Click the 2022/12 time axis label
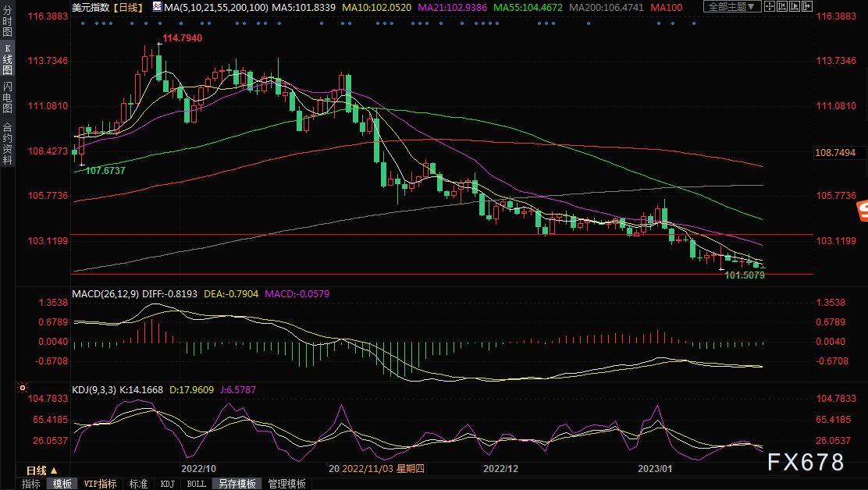 [x=500, y=468]
